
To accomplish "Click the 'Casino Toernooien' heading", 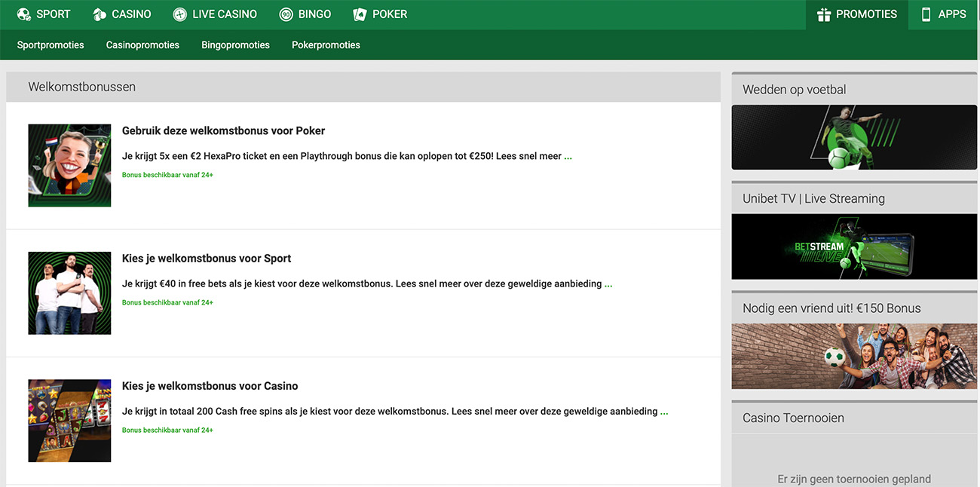I will (x=793, y=418).
